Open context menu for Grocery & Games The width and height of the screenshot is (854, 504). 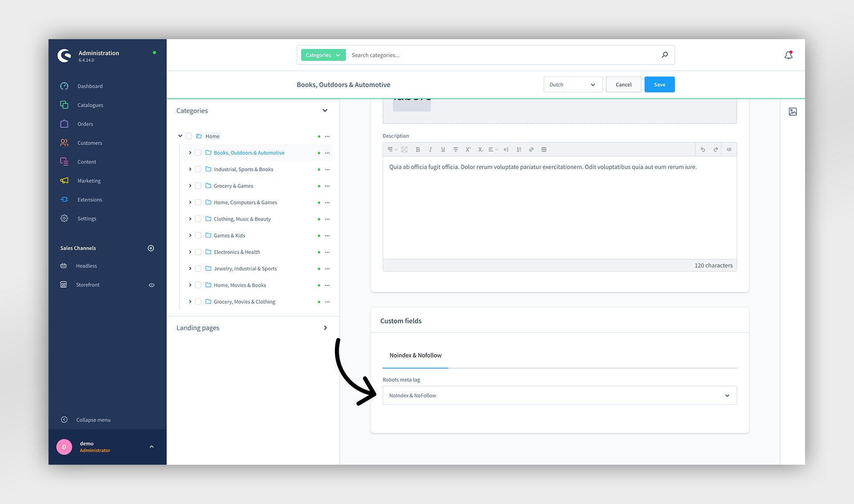click(x=327, y=186)
